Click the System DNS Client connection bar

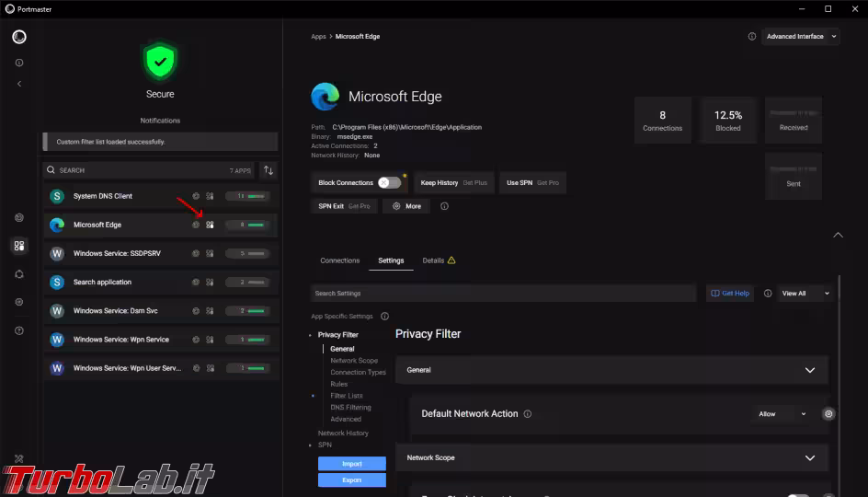247,196
